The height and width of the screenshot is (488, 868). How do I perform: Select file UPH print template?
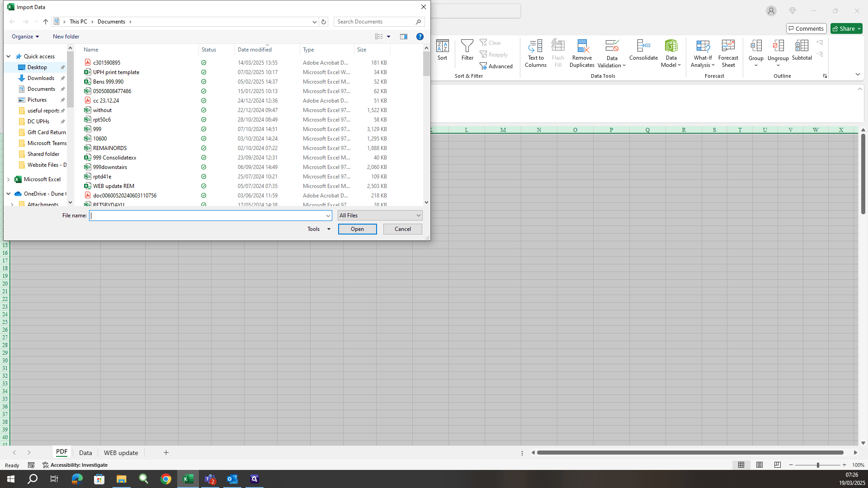tap(116, 72)
